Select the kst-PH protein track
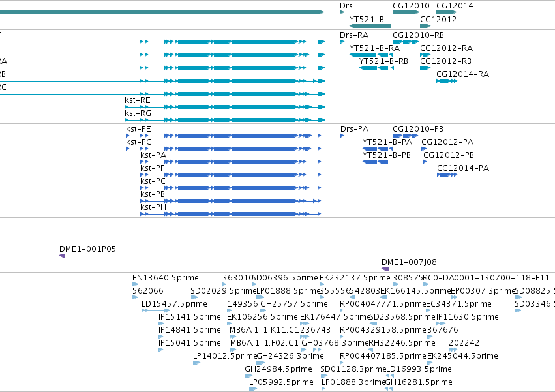The width and height of the screenshot is (555, 392). click(230, 214)
